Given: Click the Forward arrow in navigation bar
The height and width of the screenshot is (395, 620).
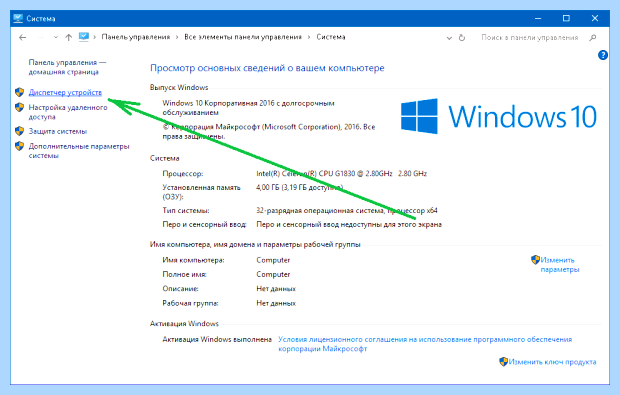Looking at the screenshot, I should [x=42, y=38].
